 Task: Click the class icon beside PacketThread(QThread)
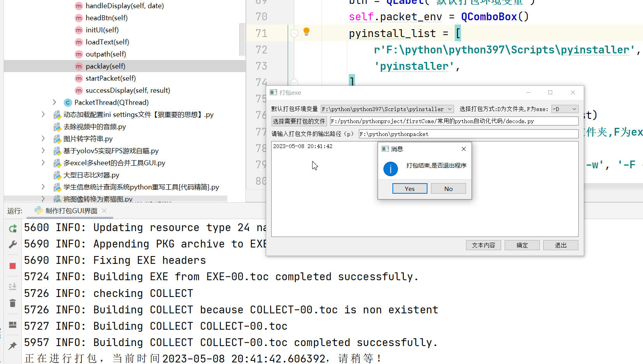click(x=68, y=102)
